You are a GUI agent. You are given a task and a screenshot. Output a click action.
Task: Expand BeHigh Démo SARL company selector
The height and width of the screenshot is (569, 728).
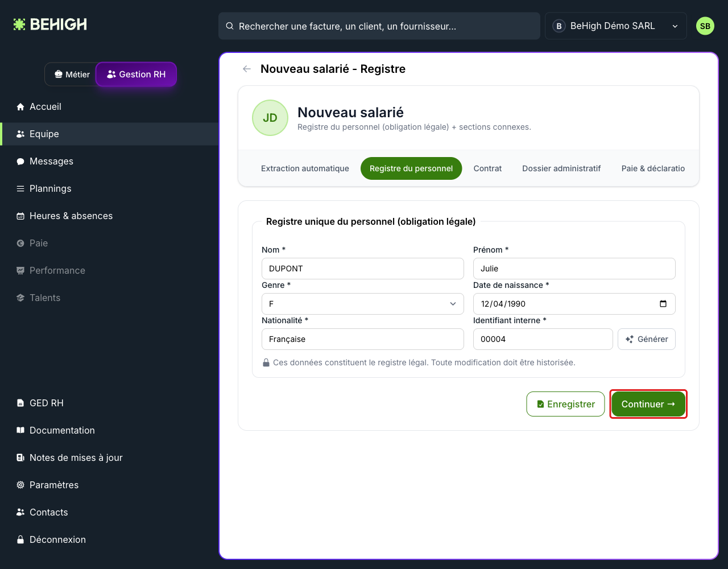(x=616, y=26)
